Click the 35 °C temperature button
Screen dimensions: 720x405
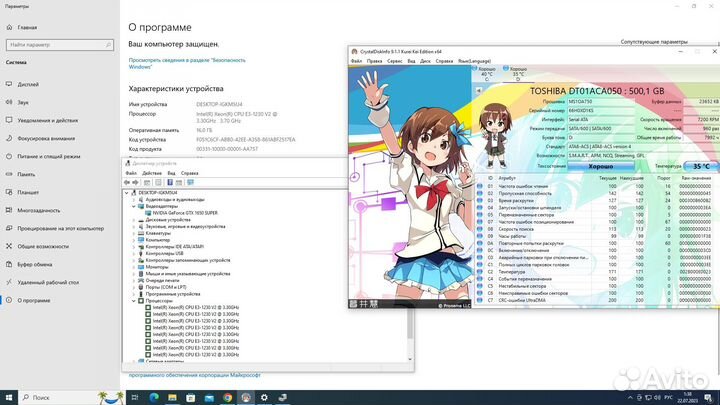pos(701,166)
